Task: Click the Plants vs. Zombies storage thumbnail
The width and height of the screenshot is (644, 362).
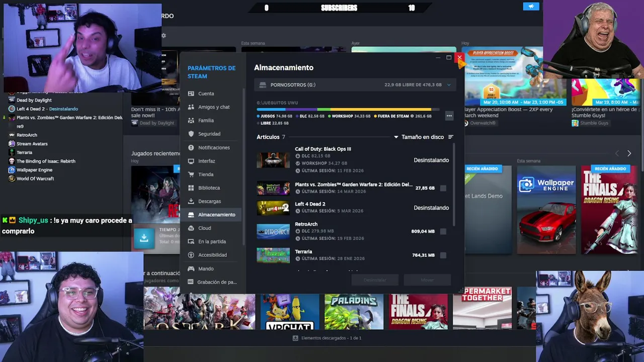Action: click(273, 188)
